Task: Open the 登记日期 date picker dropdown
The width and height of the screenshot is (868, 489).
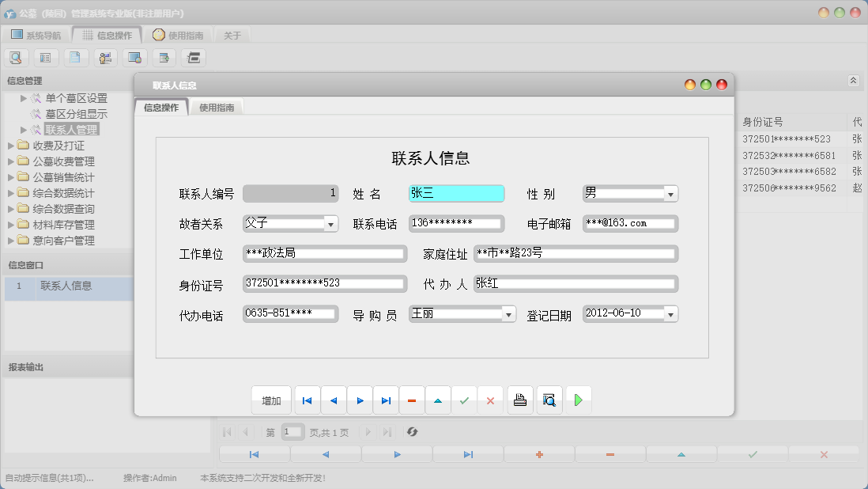Action: point(670,313)
